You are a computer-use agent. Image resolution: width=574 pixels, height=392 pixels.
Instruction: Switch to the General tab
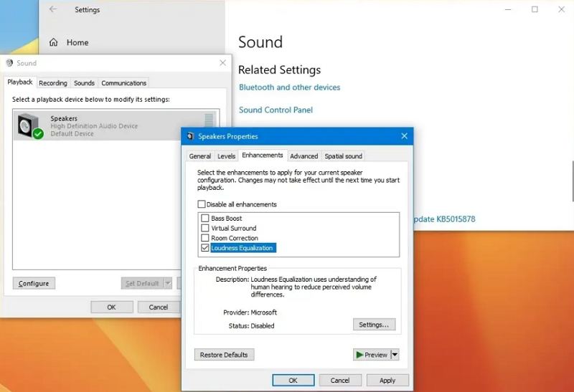200,156
